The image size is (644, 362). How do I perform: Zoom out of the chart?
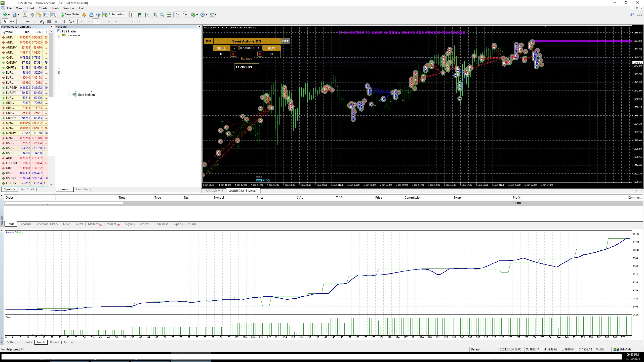pyautogui.click(x=162, y=15)
